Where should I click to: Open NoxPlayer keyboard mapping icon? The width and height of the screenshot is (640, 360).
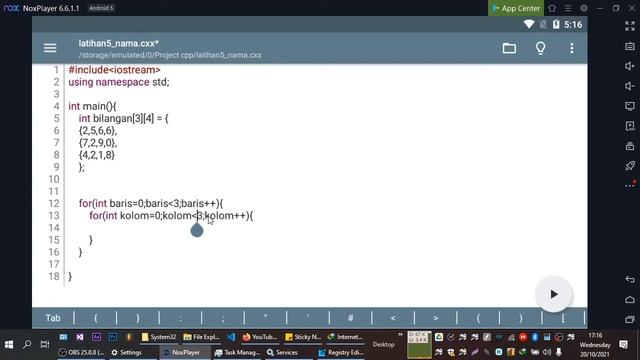pos(630,46)
